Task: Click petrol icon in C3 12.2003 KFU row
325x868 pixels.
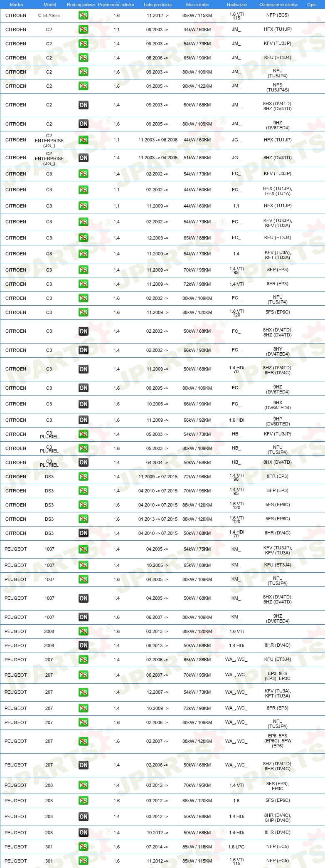Action: point(83,238)
